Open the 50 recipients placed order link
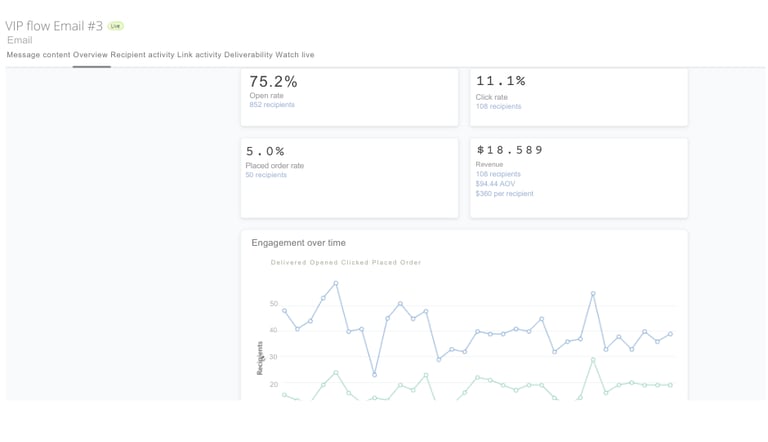 pos(266,175)
